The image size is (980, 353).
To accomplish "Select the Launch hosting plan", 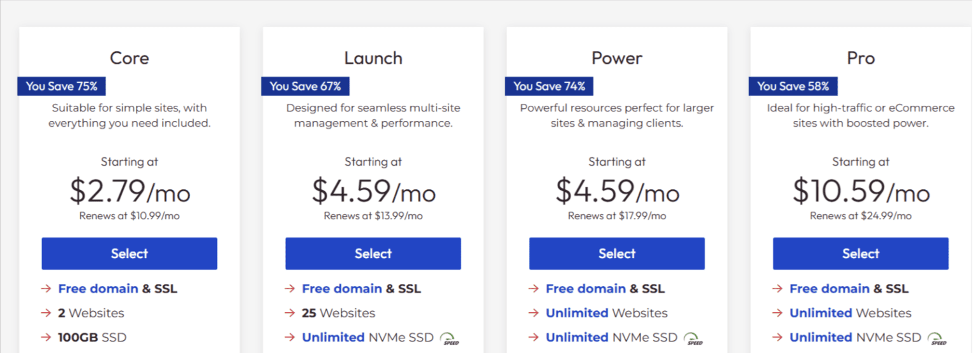I will tap(373, 254).
